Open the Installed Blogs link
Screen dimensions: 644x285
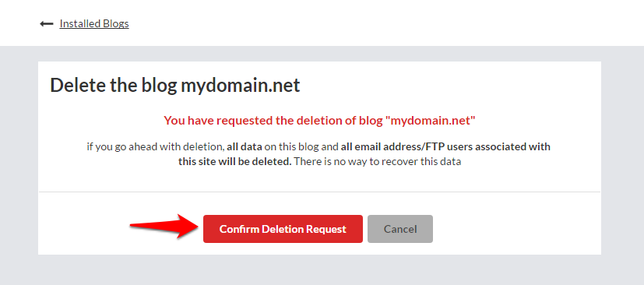point(94,24)
